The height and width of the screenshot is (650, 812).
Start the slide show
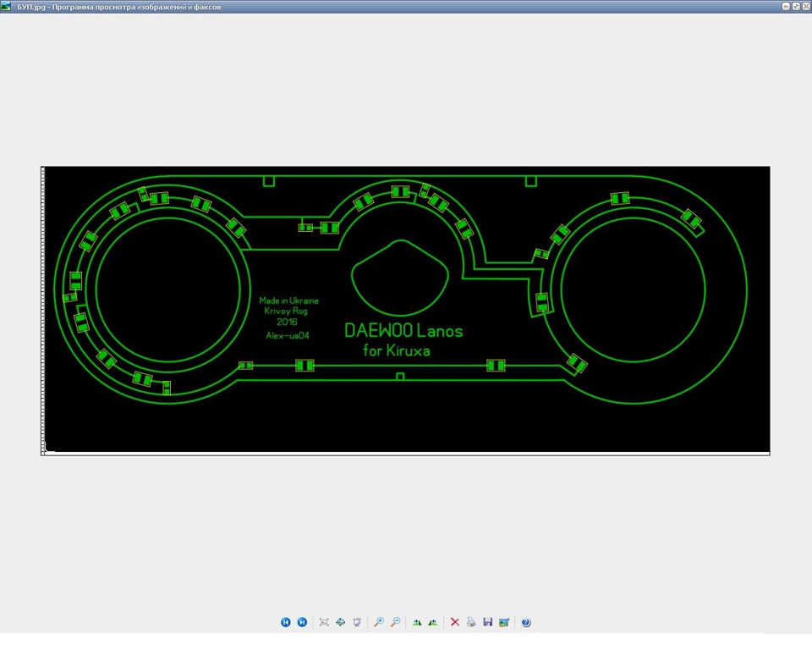click(x=357, y=622)
